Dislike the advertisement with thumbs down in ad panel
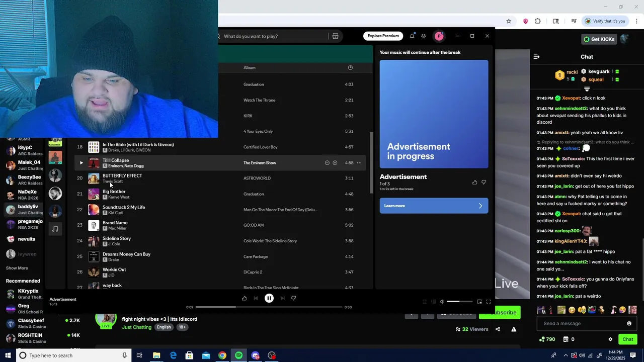 click(484, 182)
